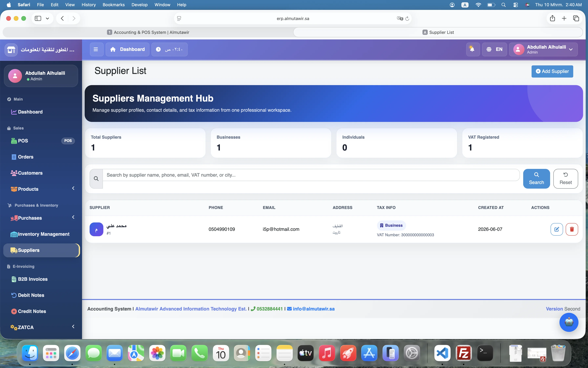The width and height of the screenshot is (588, 368).
Task: Go to Dashboard via header button
Action: click(x=128, y=49)
